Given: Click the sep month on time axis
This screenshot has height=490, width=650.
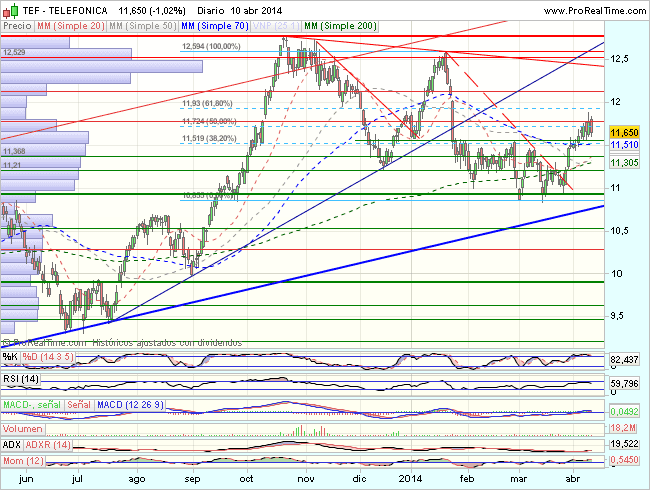Looking at the screenshot, I should click(192, 479).
